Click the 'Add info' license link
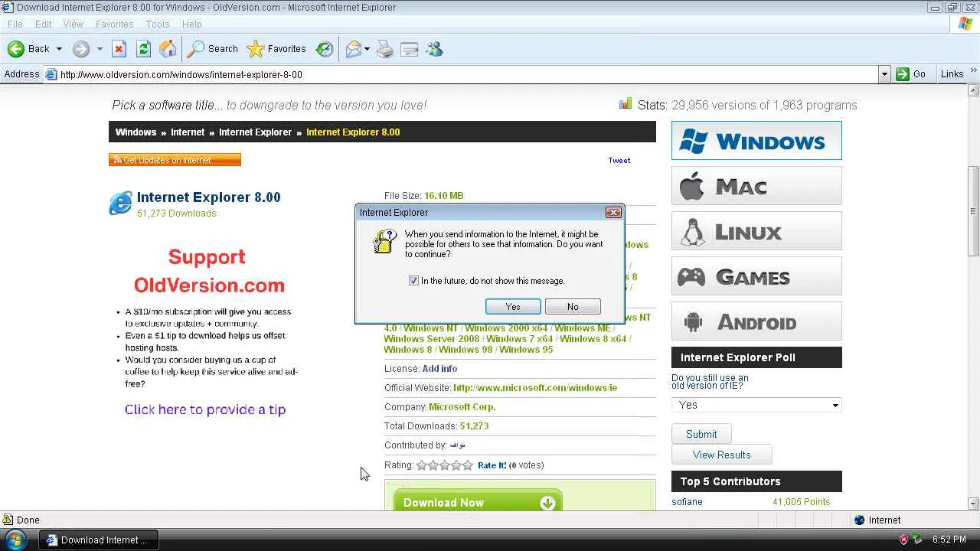980x551 pixels. pos(439,369)
